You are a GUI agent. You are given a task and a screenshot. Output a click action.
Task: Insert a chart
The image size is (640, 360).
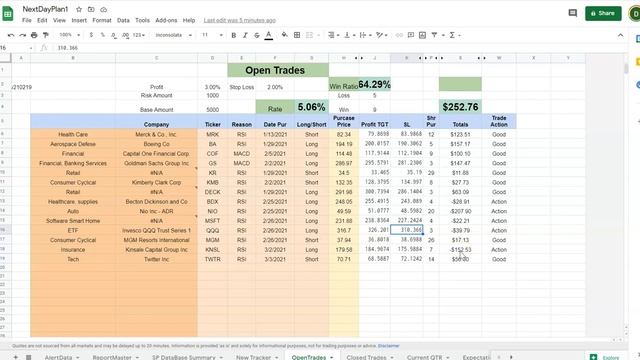point(422,36)
